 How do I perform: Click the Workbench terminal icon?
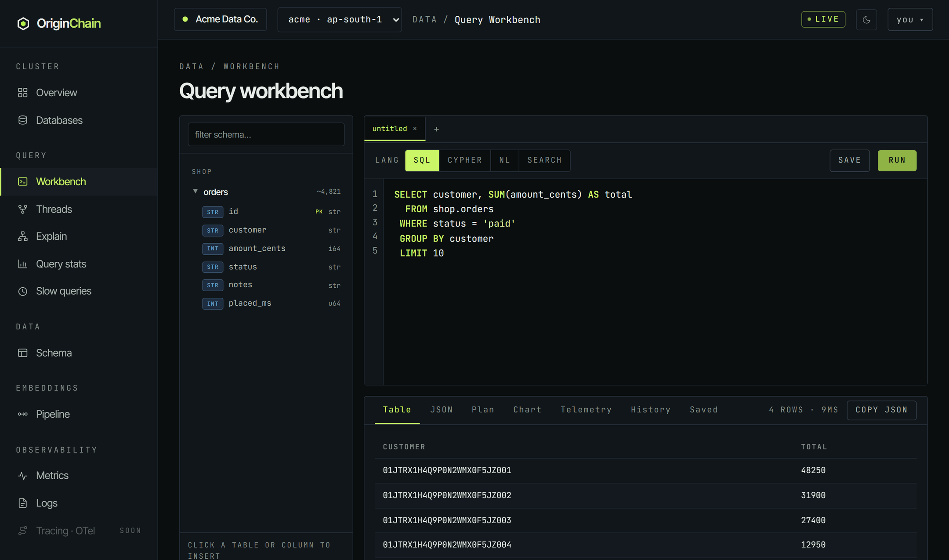click(22, 181)
